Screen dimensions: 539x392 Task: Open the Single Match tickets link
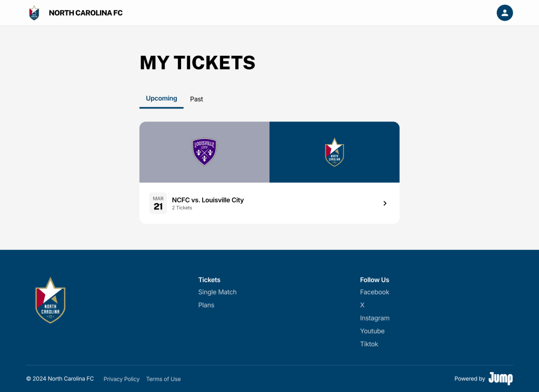217,292
